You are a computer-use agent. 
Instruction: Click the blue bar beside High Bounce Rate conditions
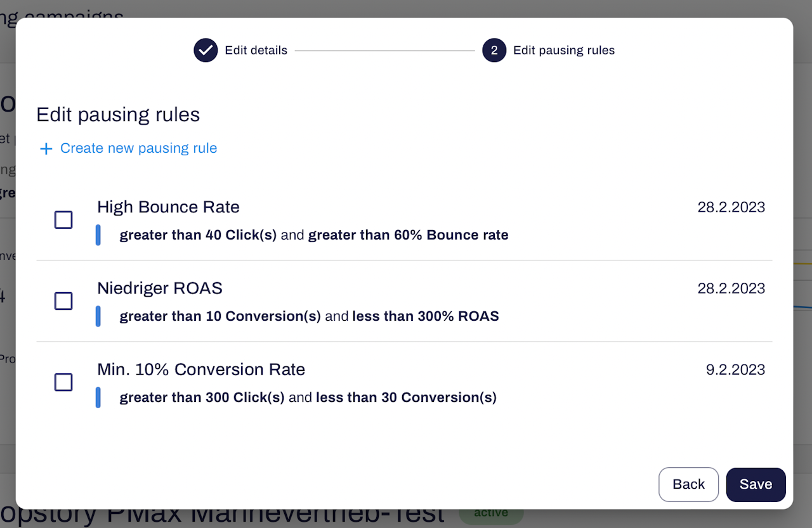click(98, 235)
